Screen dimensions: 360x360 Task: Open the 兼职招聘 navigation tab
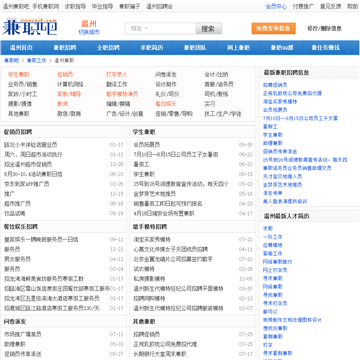[65, 48]
